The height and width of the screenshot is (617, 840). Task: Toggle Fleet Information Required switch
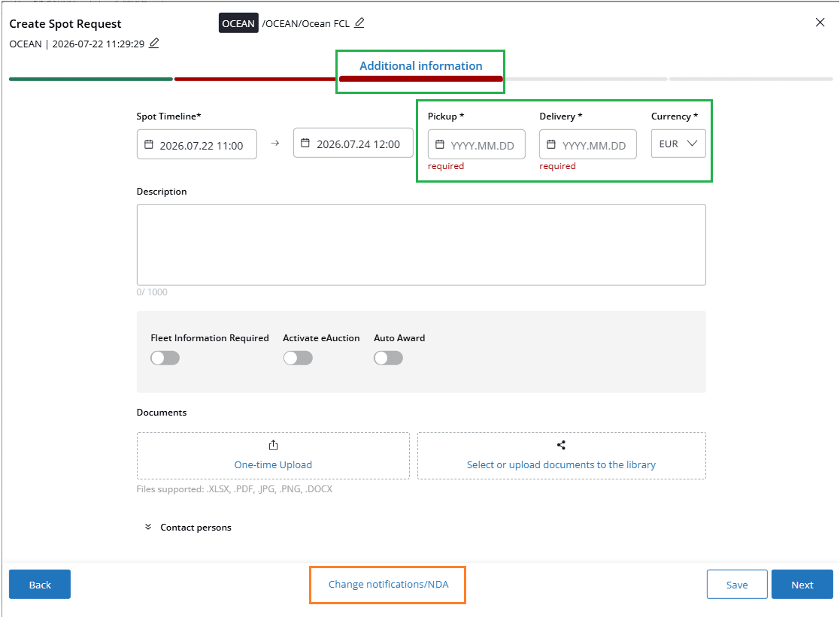[x=165, y=358]
